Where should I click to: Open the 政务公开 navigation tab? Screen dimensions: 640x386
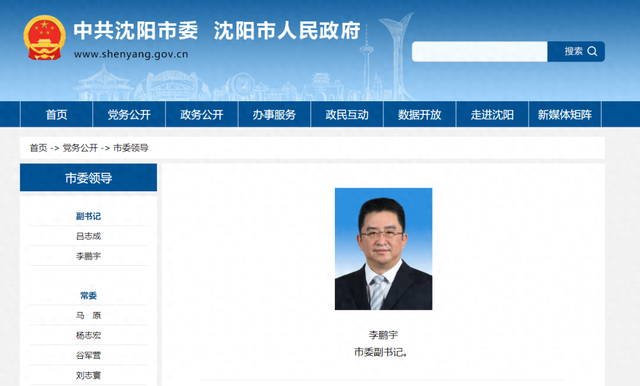[202, 114]
